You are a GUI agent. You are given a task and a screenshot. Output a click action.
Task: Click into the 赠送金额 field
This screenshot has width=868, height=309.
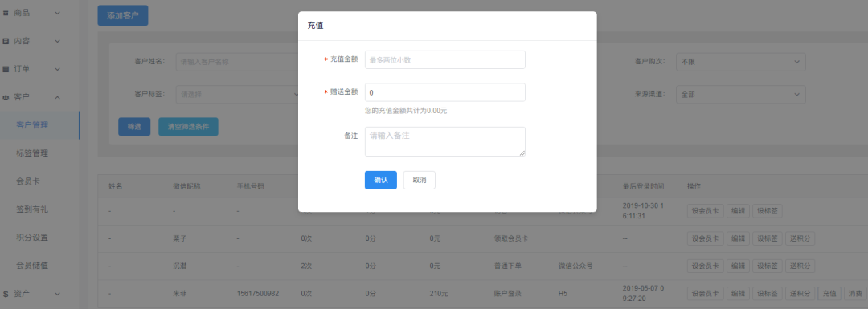pyautogui.click(x=445, y=92)
